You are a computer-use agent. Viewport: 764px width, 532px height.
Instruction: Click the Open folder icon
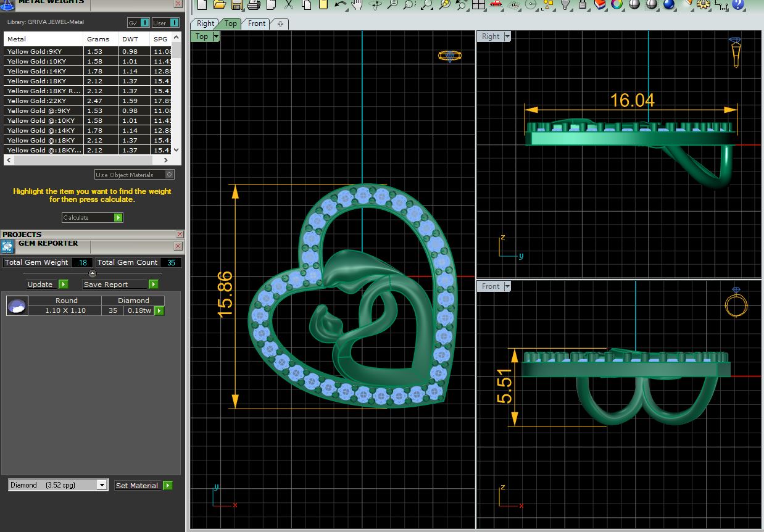coord(220,4)
